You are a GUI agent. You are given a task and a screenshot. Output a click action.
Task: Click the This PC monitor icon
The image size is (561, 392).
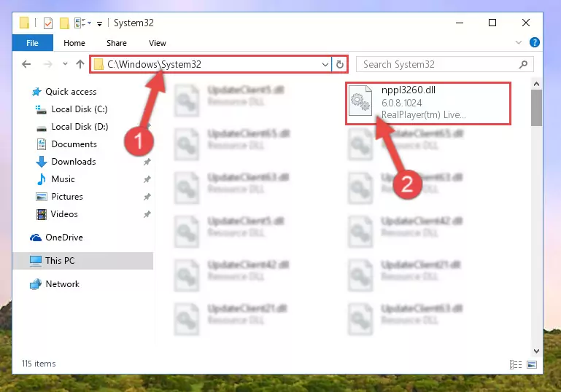pos(36,261)
